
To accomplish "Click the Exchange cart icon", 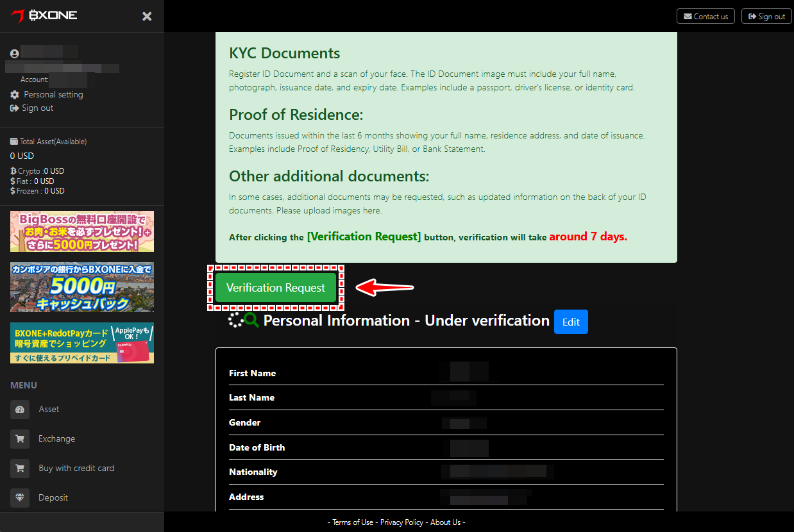I will pyautogui.click(x=20, y=439).
